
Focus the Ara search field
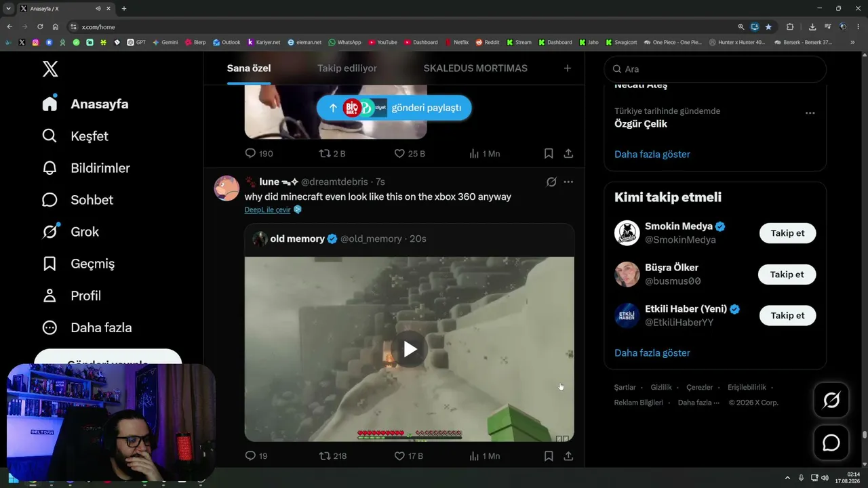715,69
